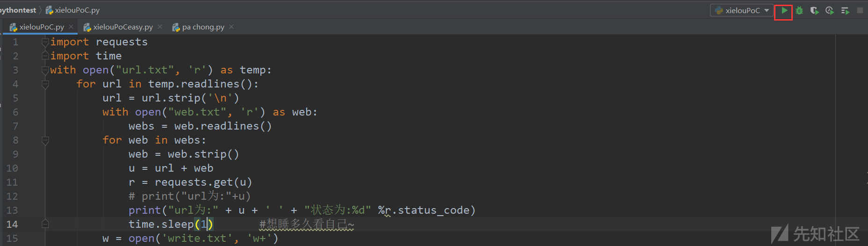868x246 pixels.
Task: Start debugging with the green bug icon
Action: click(x=799, y=10)
